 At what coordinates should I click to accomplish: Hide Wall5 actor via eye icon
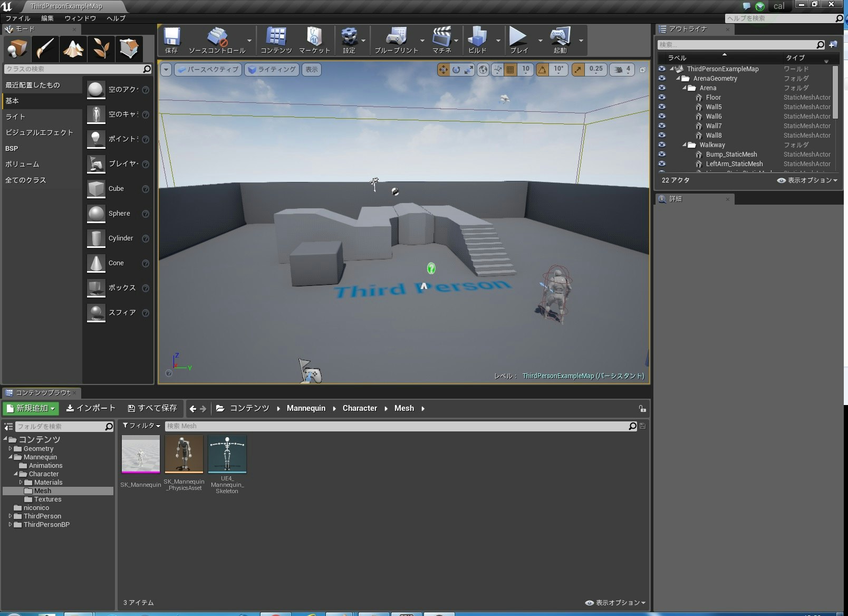click(x=662, y=107)
